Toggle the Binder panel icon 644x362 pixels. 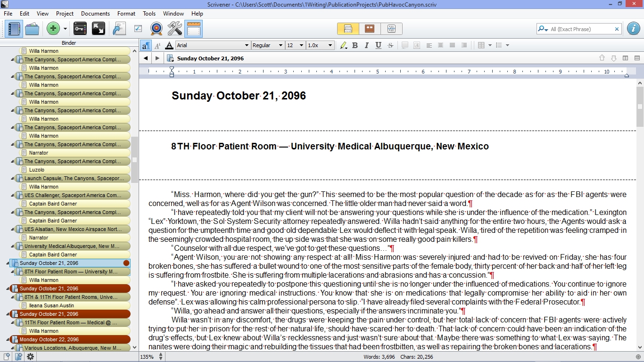pyautogui.click(x=14, y=29)
